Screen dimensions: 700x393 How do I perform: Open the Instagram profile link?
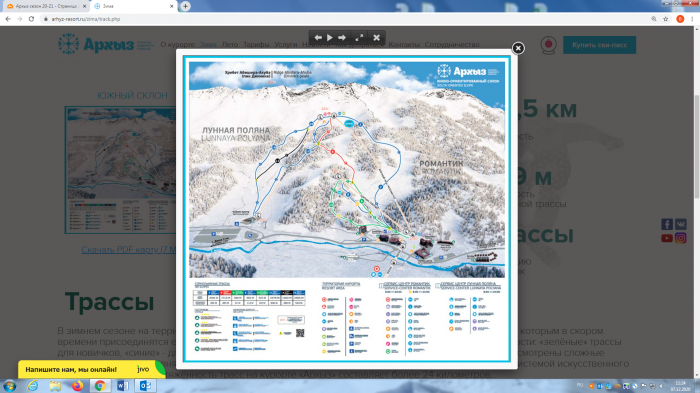click(681, 238)
